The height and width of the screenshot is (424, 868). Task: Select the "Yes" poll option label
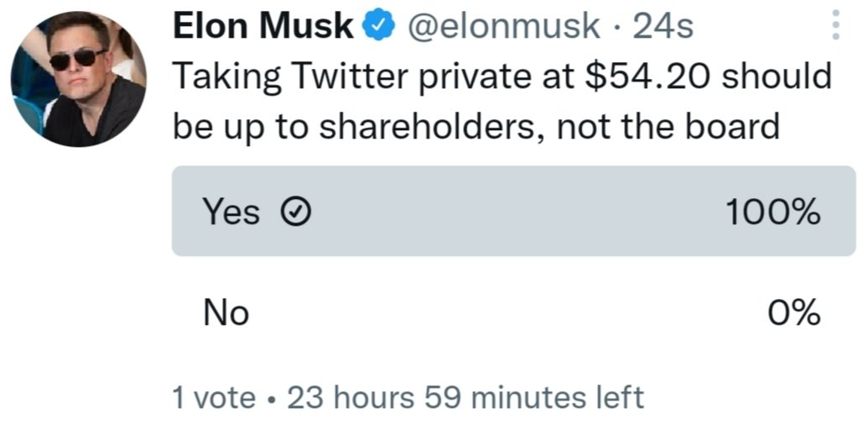231,212
